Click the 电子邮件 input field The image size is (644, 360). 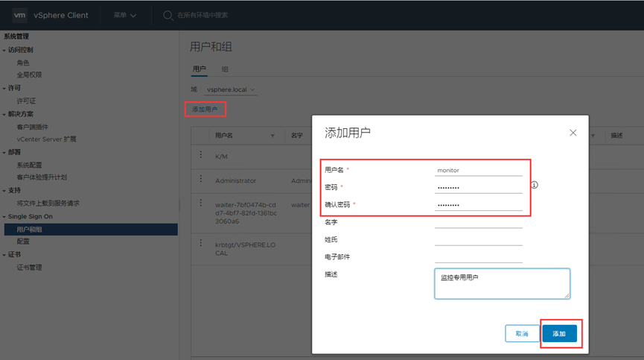tap(479, 257)
